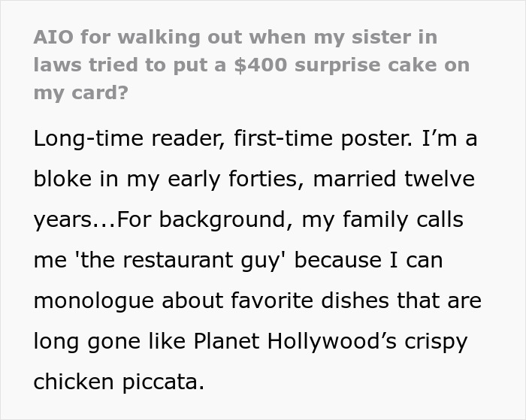526x420 pixels.
Task: Click the word "crispy" in the post
Action: tap(436, 343)
